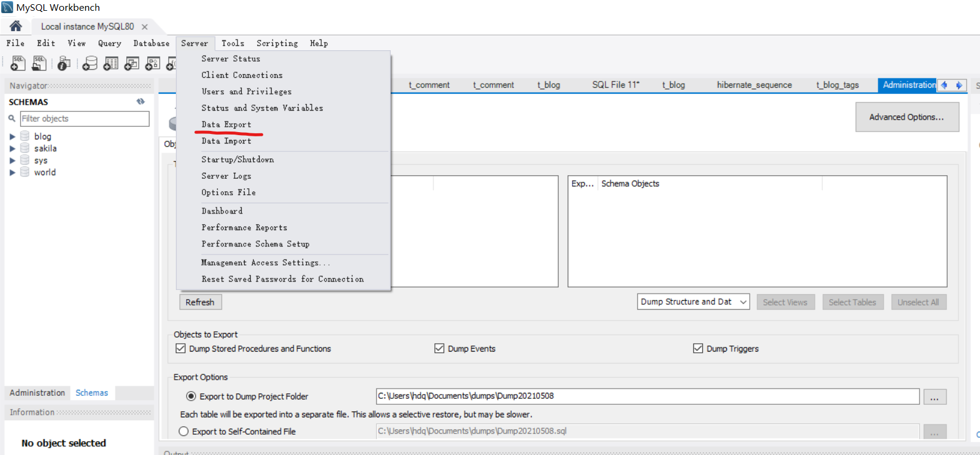Image resolution: width=980 pixels, height=455 pixels.
Task: Click the search icon beside Filter objects
Action: click(x=11, y=118)
